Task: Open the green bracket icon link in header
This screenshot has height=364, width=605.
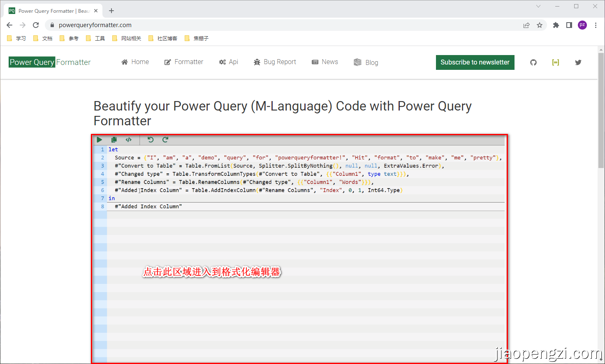Action: (x=556, y=62)
